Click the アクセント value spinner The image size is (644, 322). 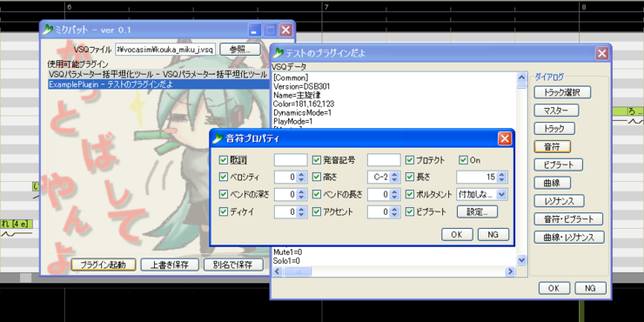coord(384,212)
